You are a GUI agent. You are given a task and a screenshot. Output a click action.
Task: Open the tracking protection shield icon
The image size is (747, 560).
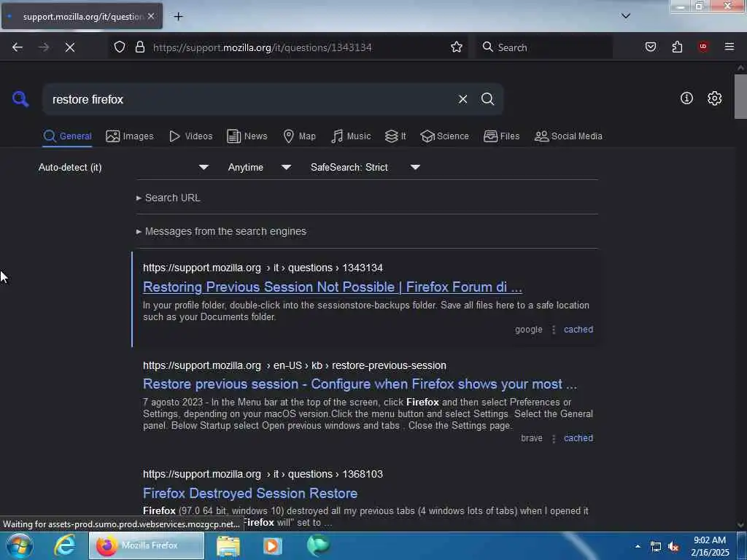pyautogui.click(x=120, y=47)
